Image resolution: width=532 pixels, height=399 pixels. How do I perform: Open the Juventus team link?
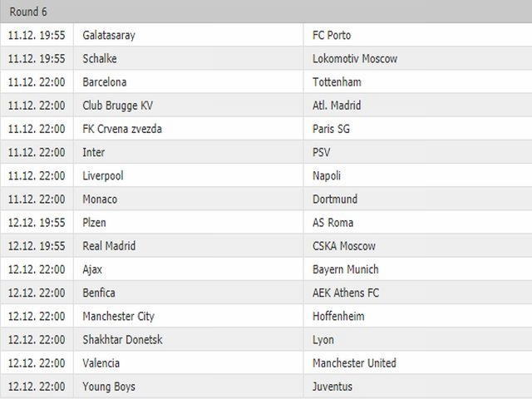click(332, 386)
